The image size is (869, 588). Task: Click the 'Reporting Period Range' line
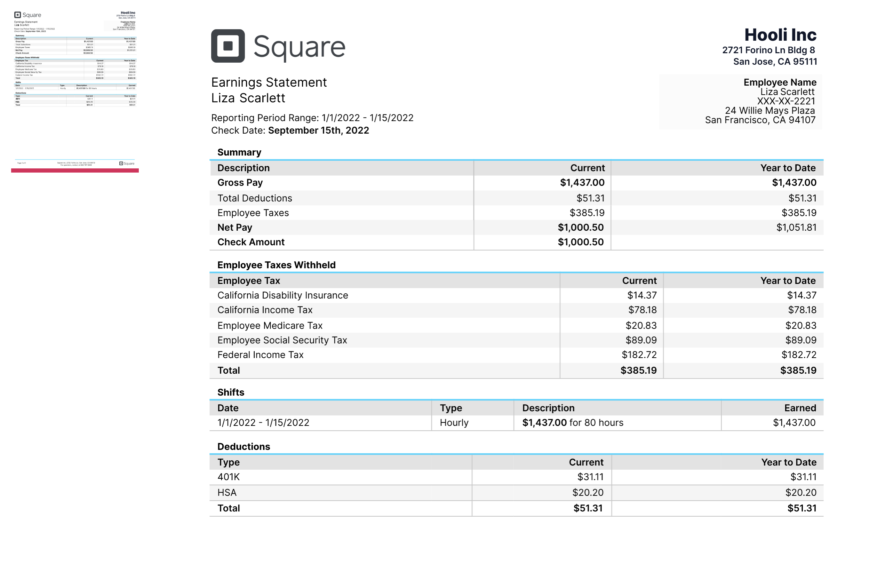pyautogui.click(x=312, y=118)
